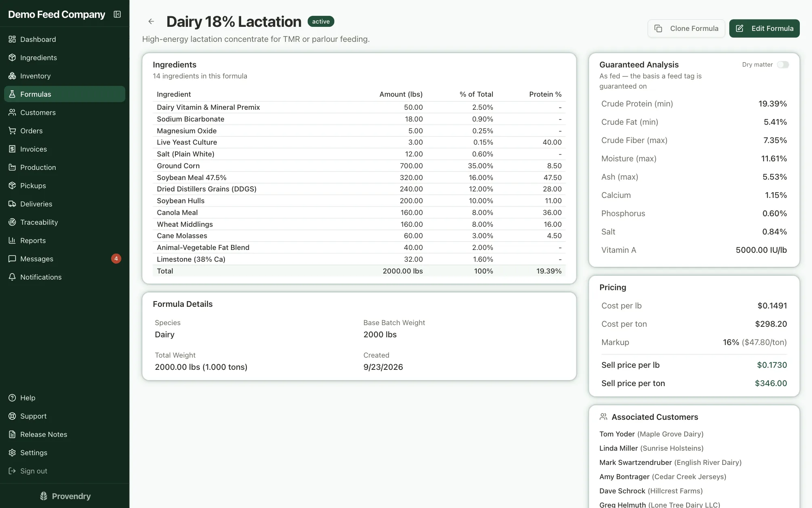Open customer Linda Miller

[651, 448]
